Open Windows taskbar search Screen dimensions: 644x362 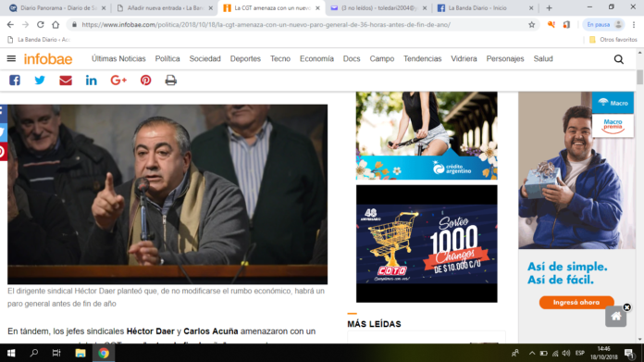click(x=34, y=353)
